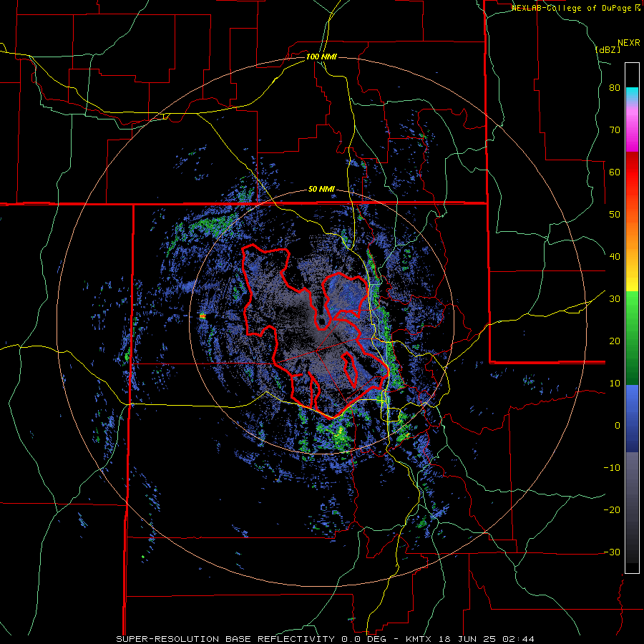Viewport: 644px width, 644px height.
Task: Click the -20 value on the dBZ scale
Action: [x=612, y=510]
